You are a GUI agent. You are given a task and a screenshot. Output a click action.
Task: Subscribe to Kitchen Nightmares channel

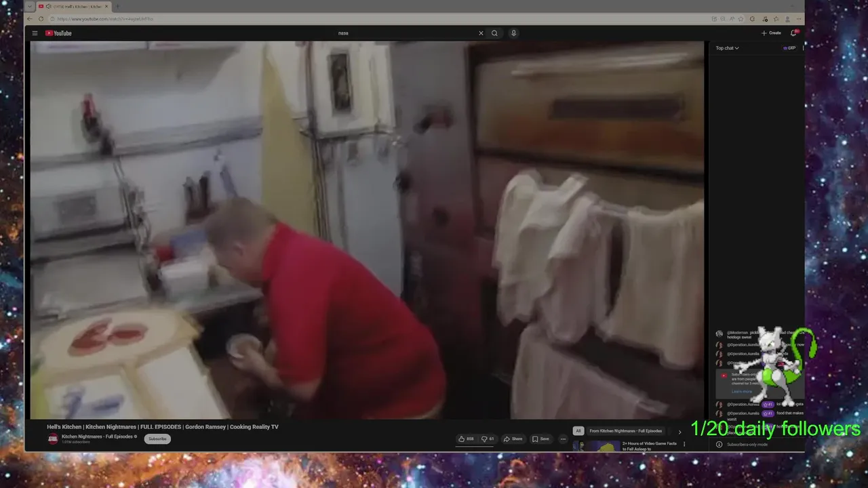[157, 439]
